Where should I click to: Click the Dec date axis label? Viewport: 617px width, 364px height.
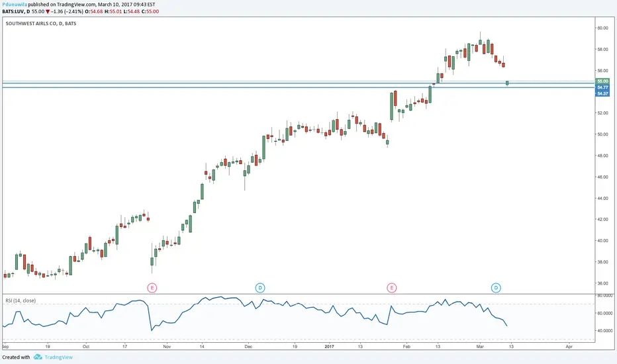click(x=248, y=347)
